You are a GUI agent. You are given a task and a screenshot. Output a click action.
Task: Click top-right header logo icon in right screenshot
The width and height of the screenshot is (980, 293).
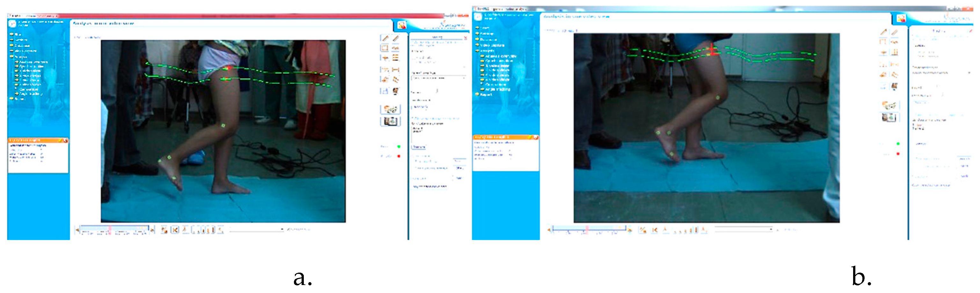901,18
